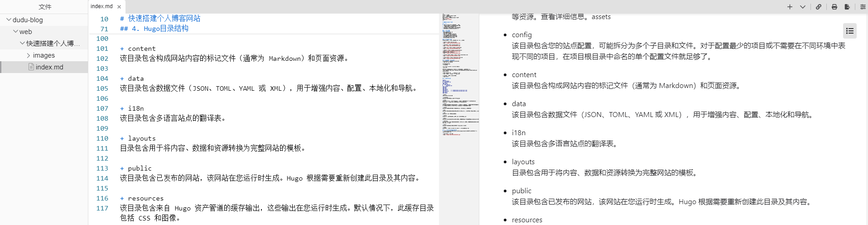The width and height of the screenshot is (868, 225).
Task: Select the index.md editor tab
Action: (101, 6)
